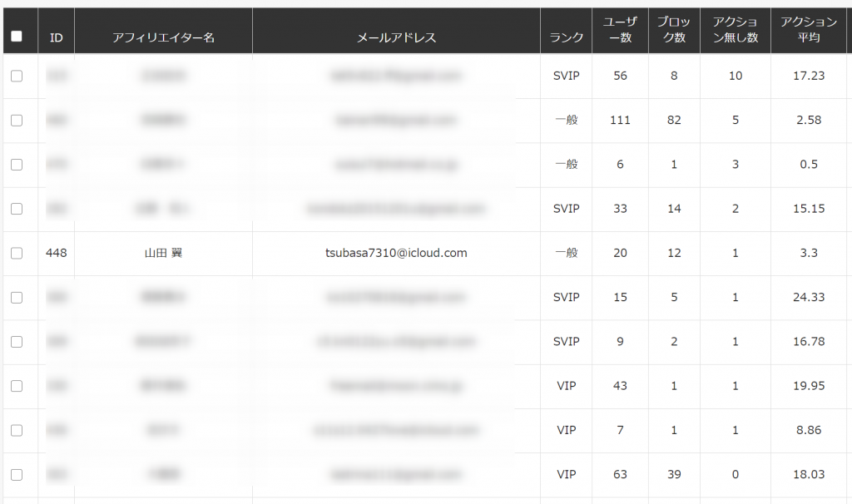Click the アフィリエイター名 column header
852x504 pixels.
[163, 37]
